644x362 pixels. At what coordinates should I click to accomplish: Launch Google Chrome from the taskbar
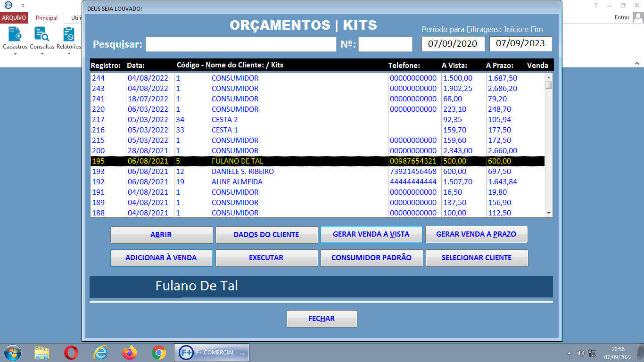(x=158, y=352)
